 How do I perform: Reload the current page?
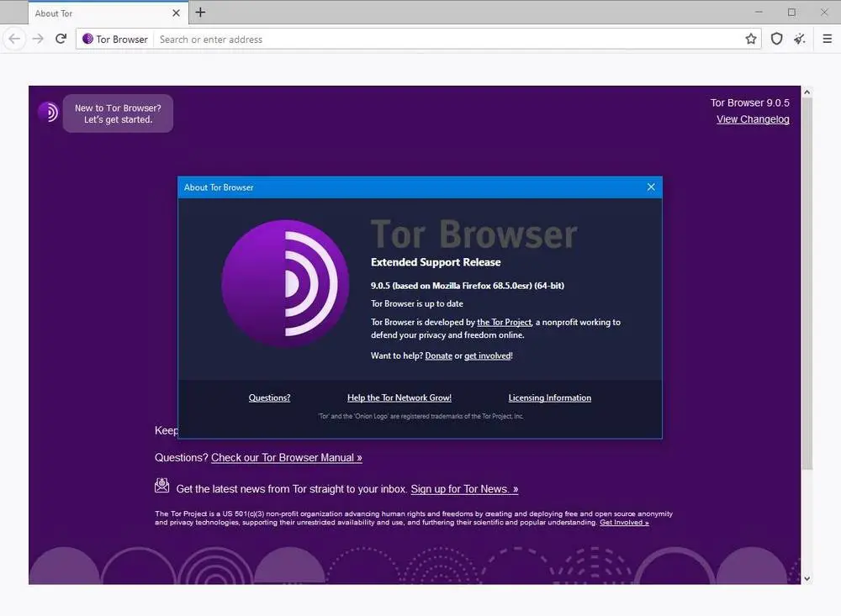(x=61, y=39)
